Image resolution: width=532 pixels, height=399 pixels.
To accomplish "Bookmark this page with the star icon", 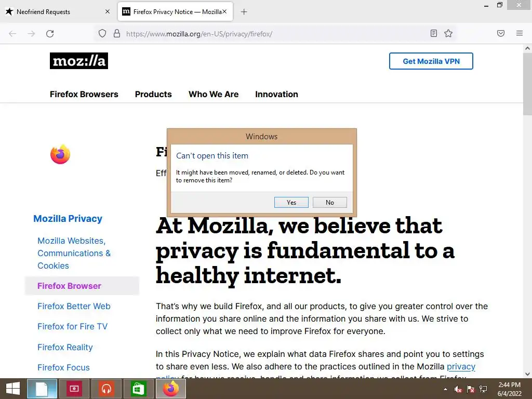I will [x=448, y=33].
